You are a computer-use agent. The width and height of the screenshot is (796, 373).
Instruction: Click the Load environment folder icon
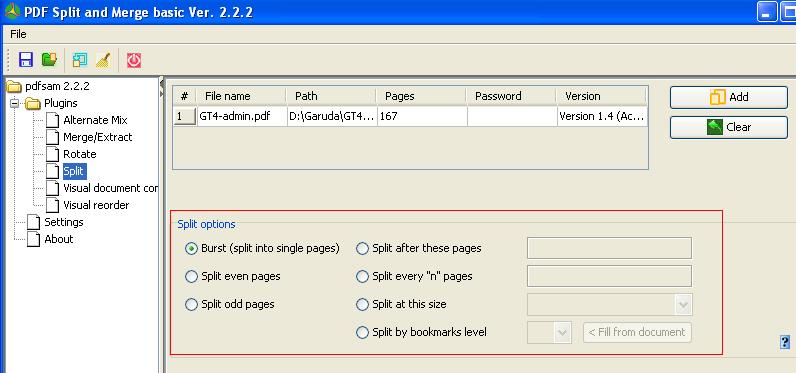49,59
